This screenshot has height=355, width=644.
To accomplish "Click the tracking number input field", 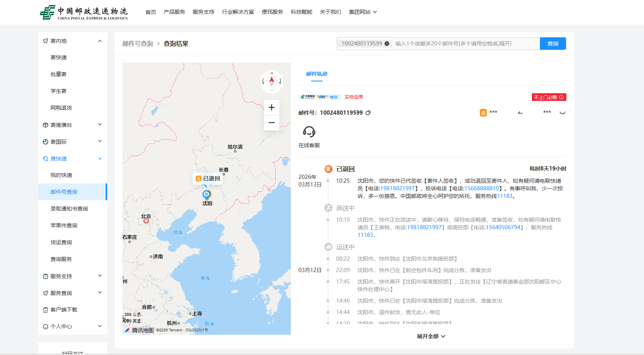I will pos(465,44).
